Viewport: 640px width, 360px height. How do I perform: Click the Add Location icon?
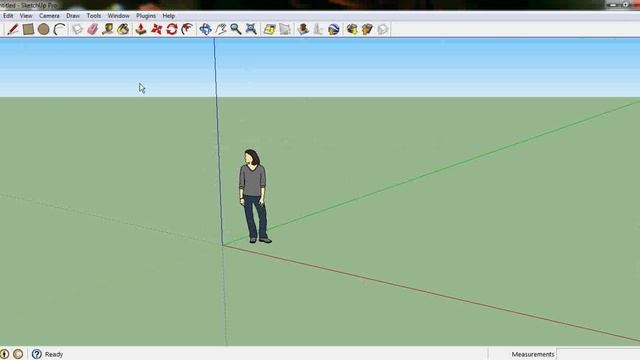click(x=269, y=29)
